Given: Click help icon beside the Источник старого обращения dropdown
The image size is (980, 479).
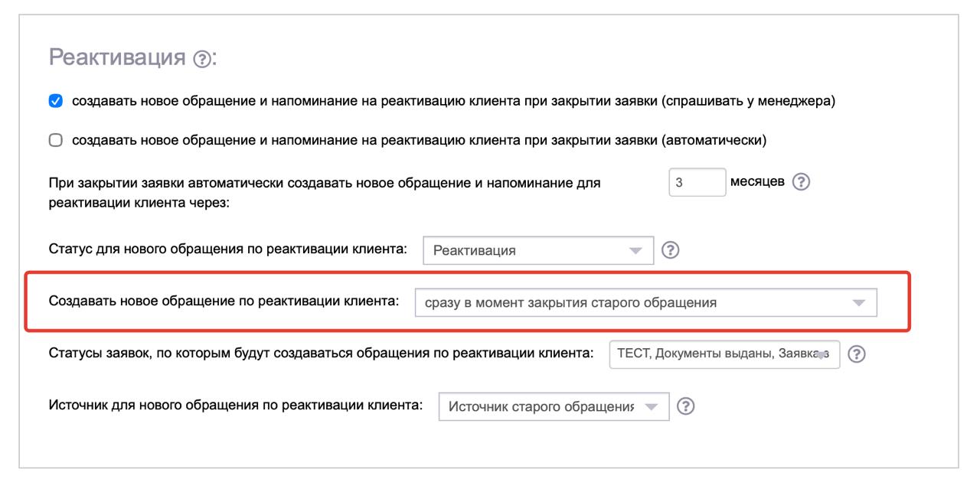Looking at the screenshot, I should [686, 406].
